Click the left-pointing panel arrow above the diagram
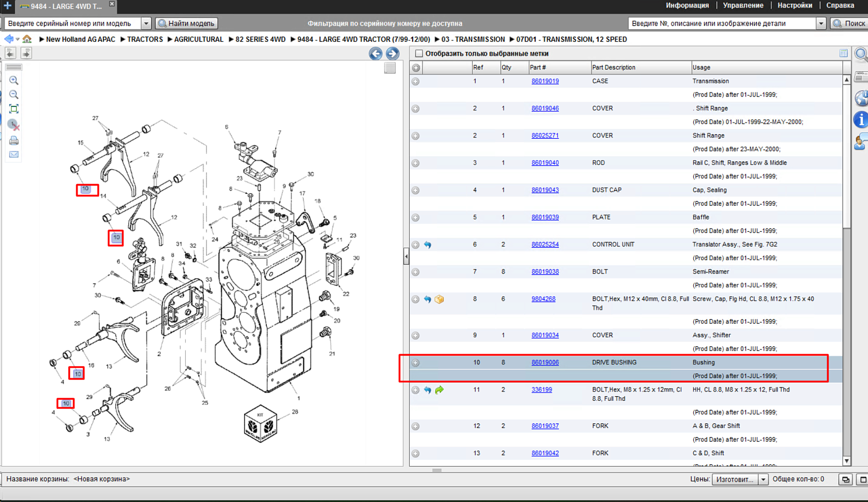 point(10,53)
